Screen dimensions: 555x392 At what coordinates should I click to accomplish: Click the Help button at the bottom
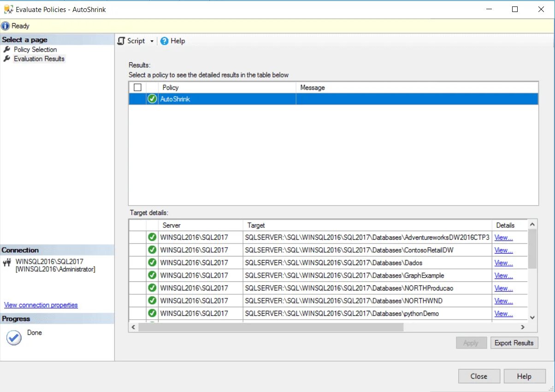525,376
